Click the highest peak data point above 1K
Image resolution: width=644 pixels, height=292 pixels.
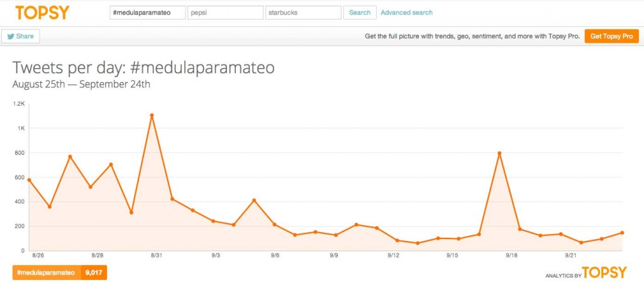point(152,116)
